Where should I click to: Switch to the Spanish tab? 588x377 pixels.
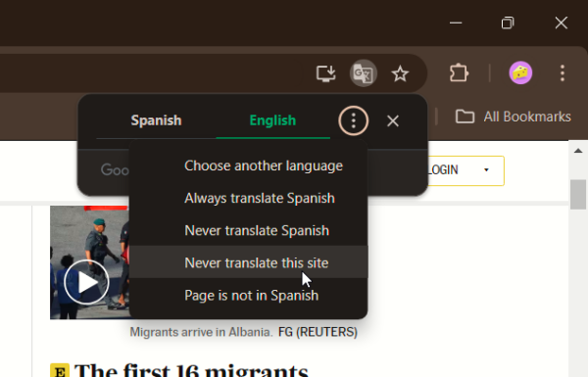pyautogui.click(x=156, y=120)
